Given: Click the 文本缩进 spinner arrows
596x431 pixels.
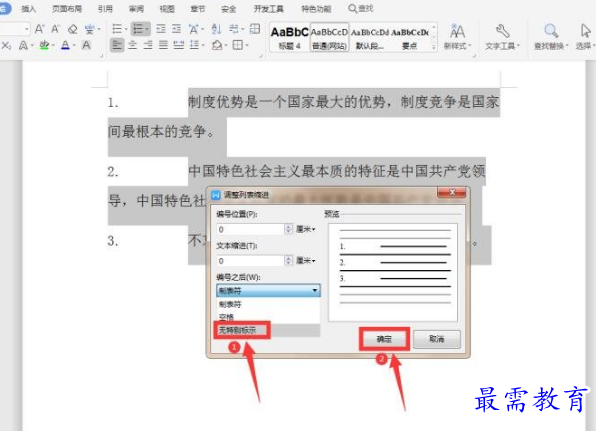Looking at the screenshot, I should click(288, 261).
